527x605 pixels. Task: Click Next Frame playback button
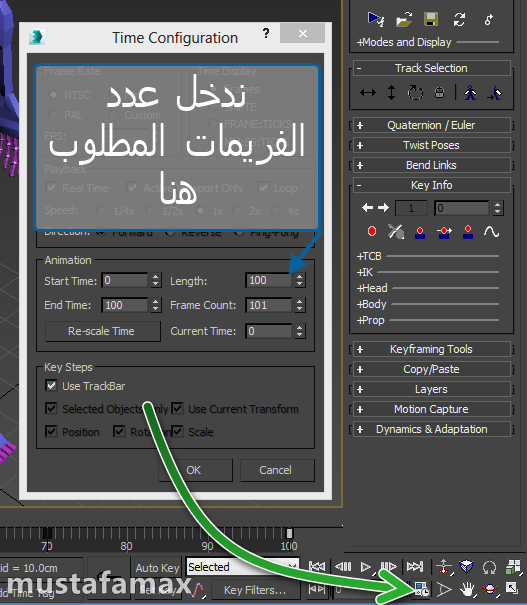point(388,566)
